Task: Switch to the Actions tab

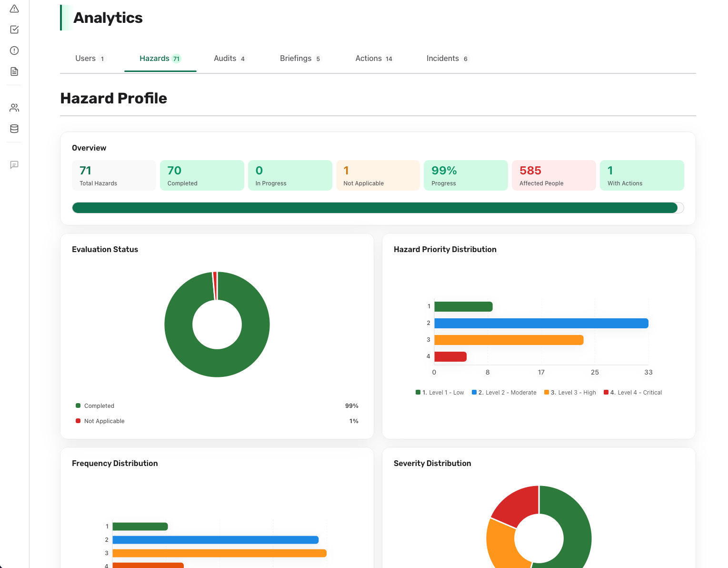Action: (x=374, y=59)
